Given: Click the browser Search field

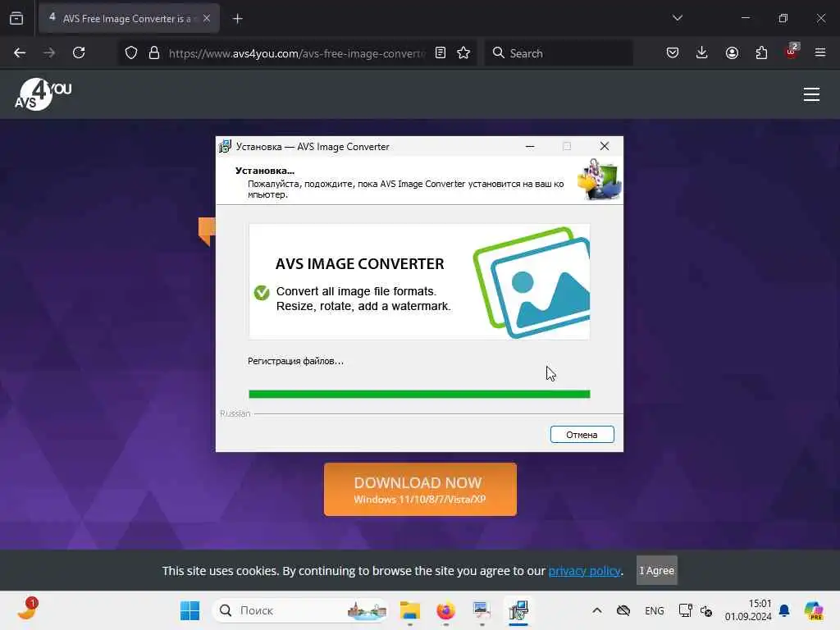Looking at the screenshot, I should [558, 52].
